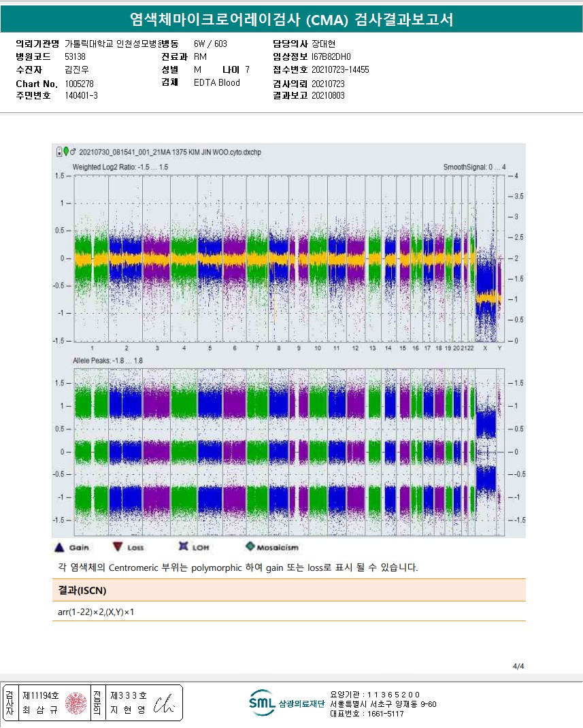Image resolution: width=583 pixels, height=728 pixels.
Task: Select the 삼광의료재단 organization name
Action: pos(302,704)
